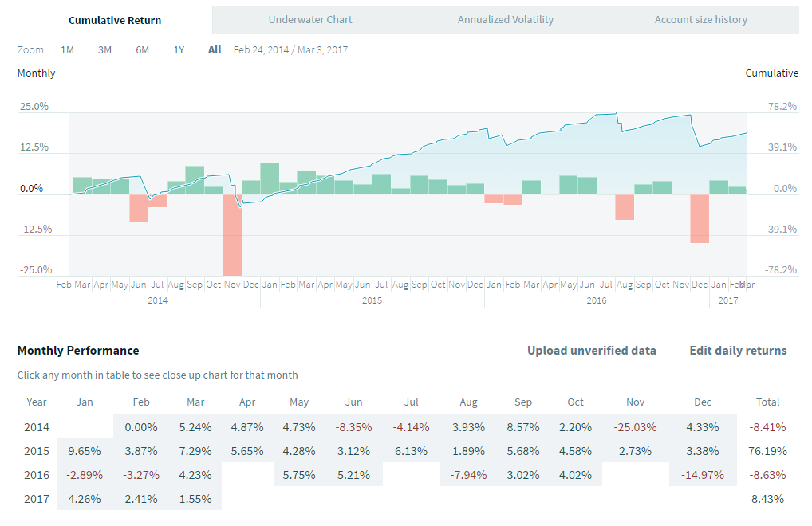812x526 pixels.
Task: Switch to the Underwater Chart tab
Action: 310,20
